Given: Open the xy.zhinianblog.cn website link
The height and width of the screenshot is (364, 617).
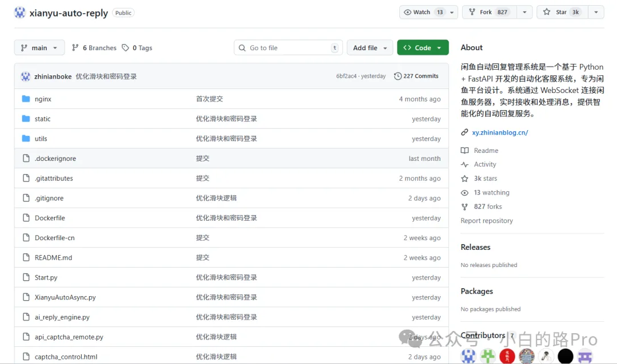Looking at the screenshot, I should (500, 132).
